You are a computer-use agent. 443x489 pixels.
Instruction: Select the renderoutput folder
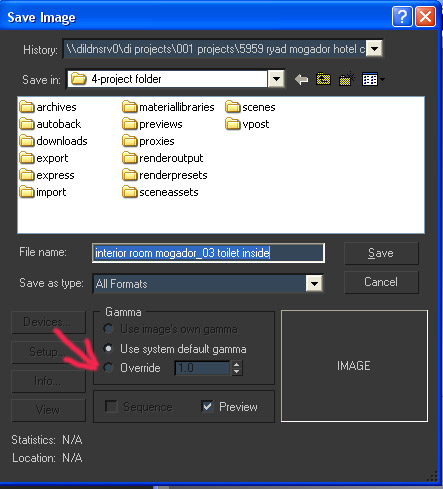click(163, 158)
